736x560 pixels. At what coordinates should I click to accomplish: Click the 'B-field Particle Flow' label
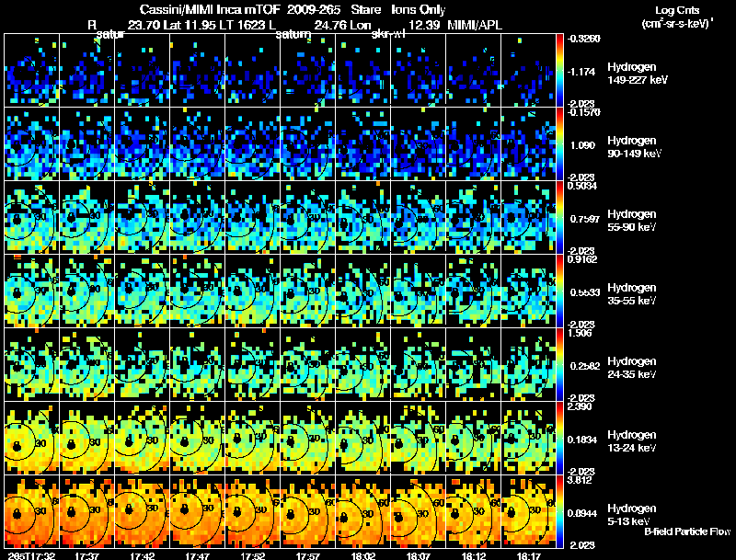click(x=687, y=531)
